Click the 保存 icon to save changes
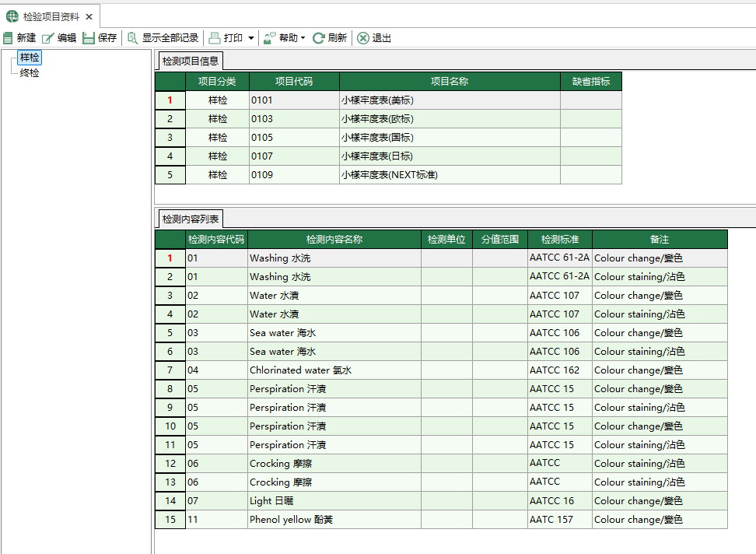Image resolution: width=756 pixels, height=554 pixels. point(88,37)
